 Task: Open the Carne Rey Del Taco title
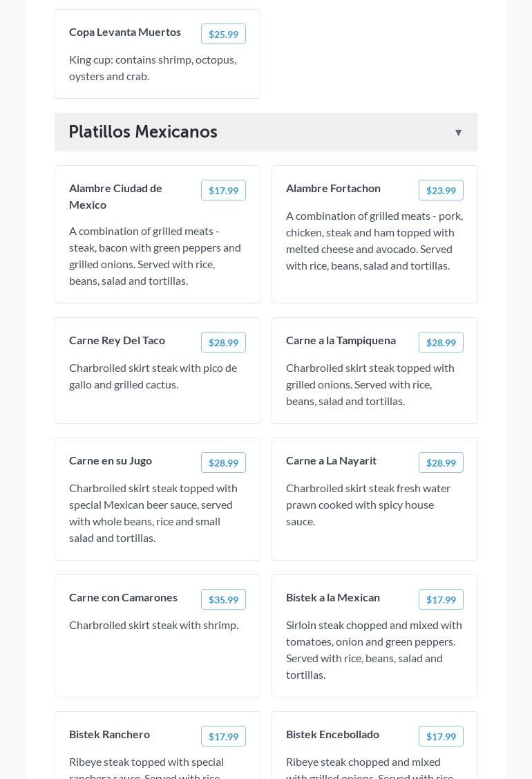[117, 340]
